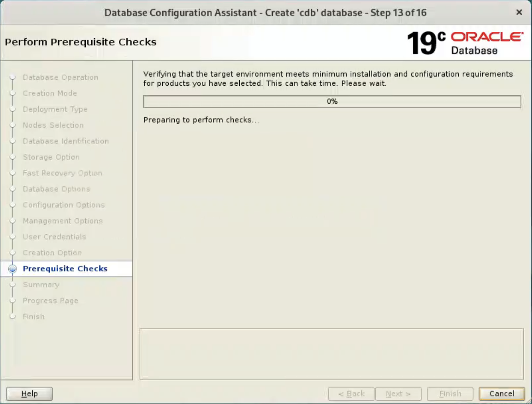
Task: Select the Finish step in sidebar
Action: [34, 317]
